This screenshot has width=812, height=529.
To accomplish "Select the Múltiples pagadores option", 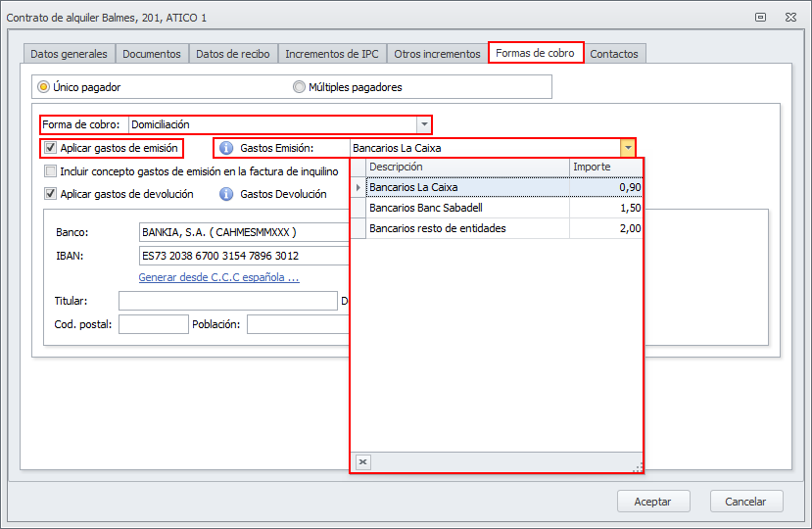I will (300, 87).
